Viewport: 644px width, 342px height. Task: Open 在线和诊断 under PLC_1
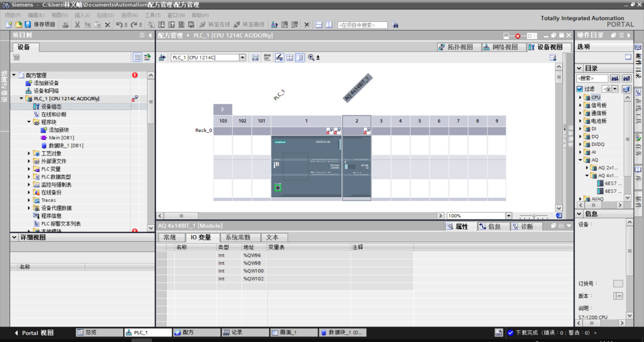click(54, 115)
